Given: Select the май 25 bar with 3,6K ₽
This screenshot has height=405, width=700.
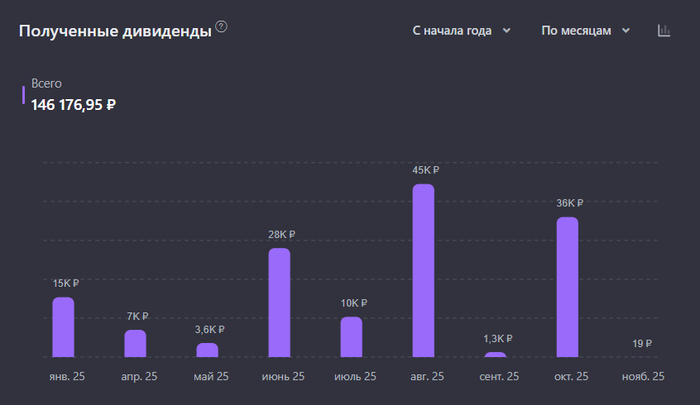Looking at the screenshot, I should (x=207, y=350).
